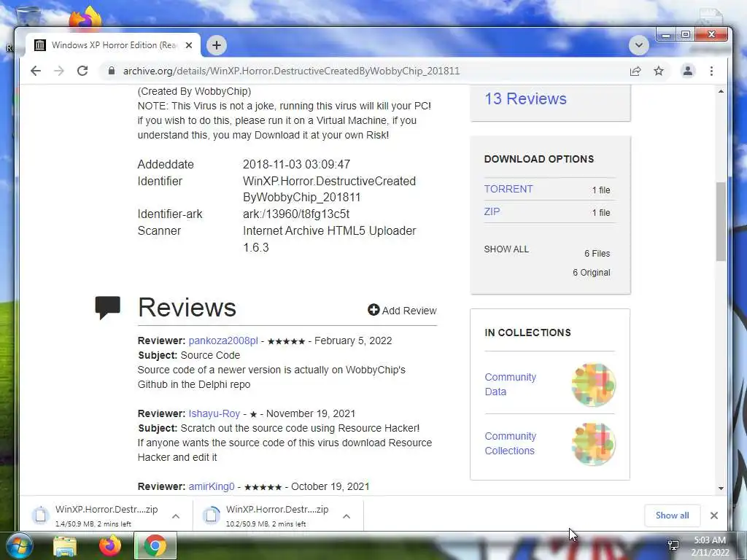747x560 pixels.
Task: Click the ark:/13960/t8fg13c5t value
Action: point(296,214)
